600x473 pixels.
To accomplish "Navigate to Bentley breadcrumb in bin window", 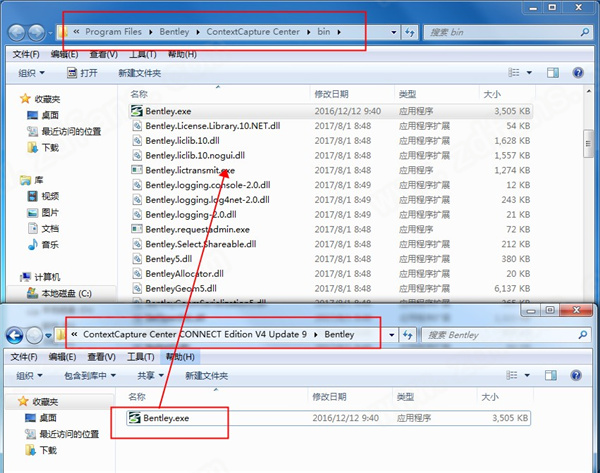I will [x=174, y=32].
